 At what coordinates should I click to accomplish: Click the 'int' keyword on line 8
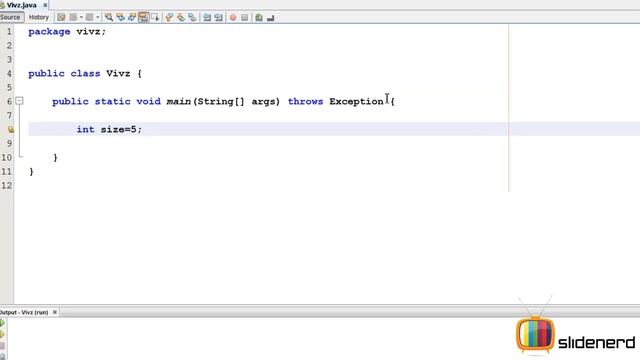pos(85,129)
